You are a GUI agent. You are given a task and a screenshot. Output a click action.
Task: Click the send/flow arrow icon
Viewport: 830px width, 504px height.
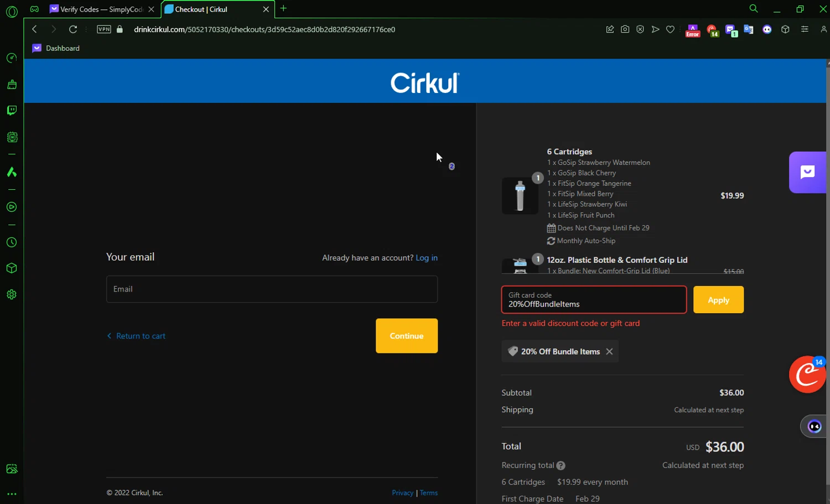(655, 29)
